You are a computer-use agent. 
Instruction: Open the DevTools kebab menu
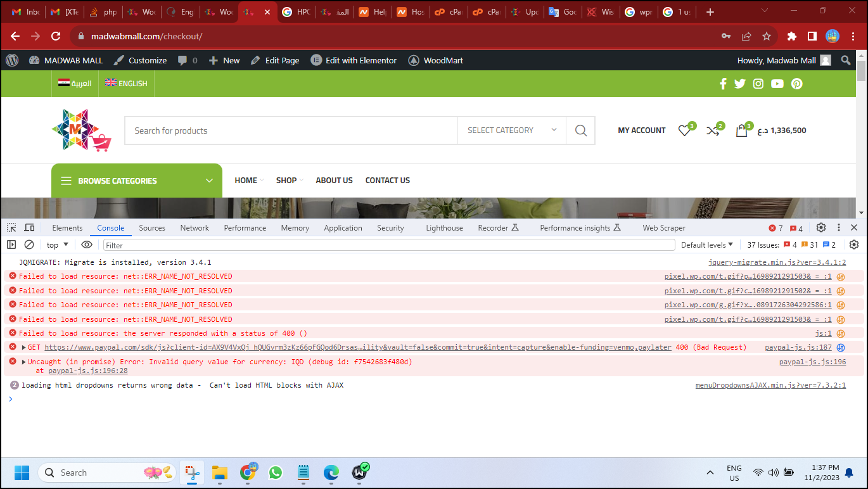(839, 227)
